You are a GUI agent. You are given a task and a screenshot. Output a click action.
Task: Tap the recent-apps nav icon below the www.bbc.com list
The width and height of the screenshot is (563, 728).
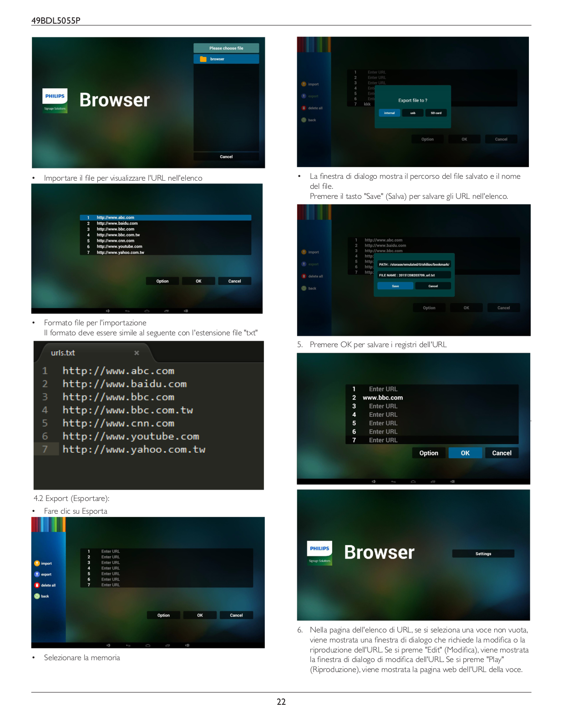433,481
